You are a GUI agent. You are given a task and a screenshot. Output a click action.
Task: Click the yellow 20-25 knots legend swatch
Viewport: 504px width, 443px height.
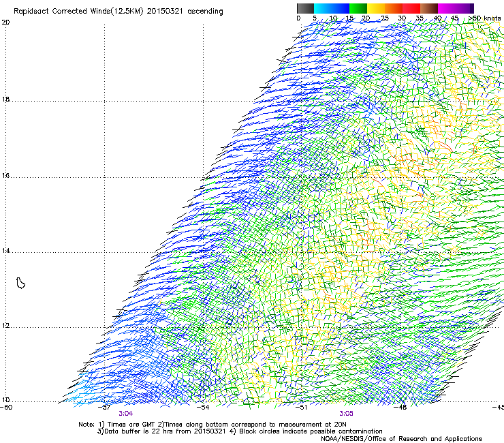coord(376,8)
